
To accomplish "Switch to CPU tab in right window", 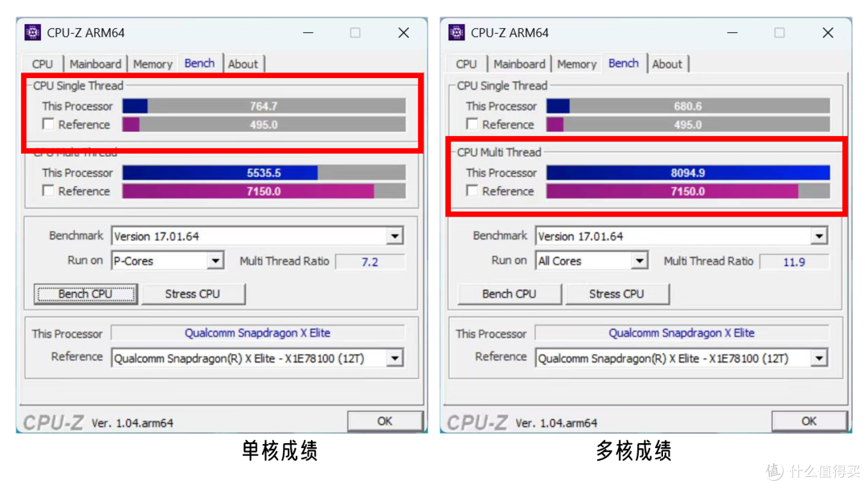I will coord(467,64).
